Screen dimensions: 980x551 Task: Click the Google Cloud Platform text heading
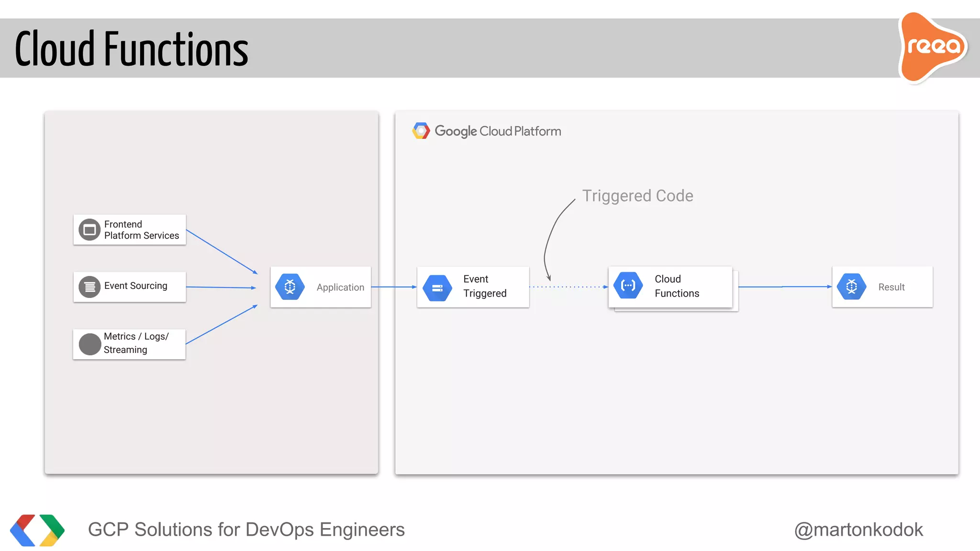[x=498, y=131]
